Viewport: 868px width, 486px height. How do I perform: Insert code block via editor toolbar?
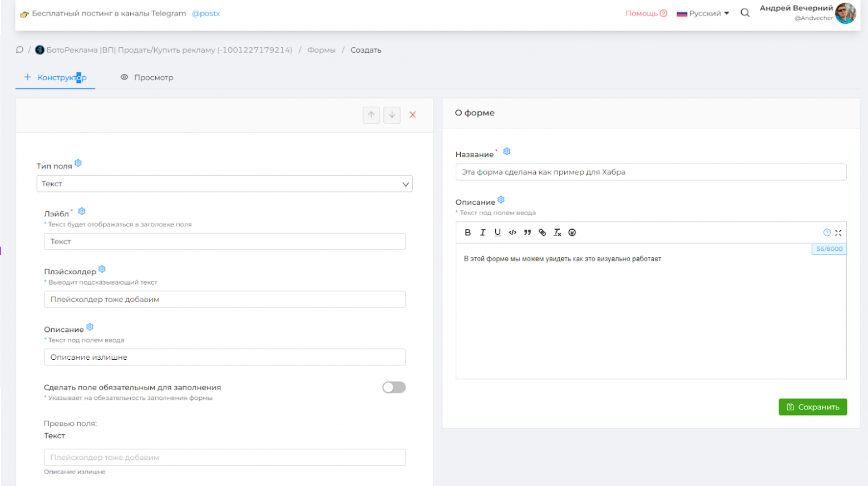click(x=512, y=232)
